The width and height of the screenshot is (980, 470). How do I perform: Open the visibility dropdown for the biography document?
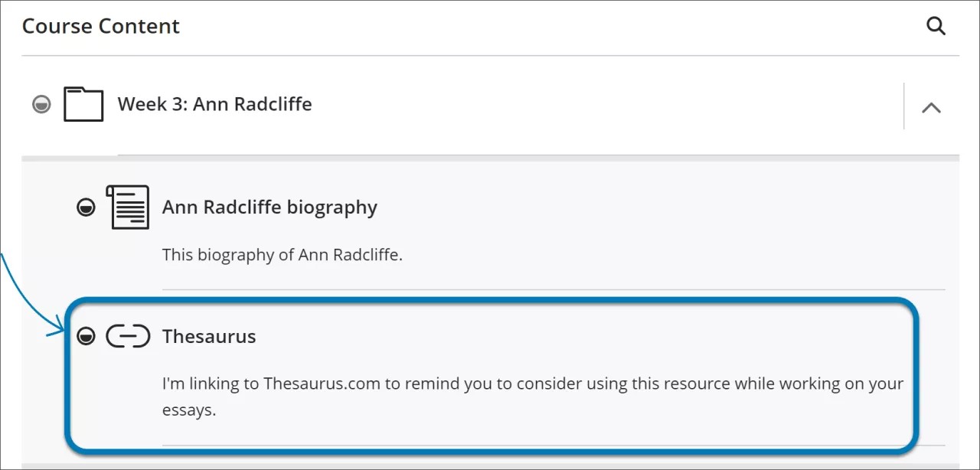[x=84, y=206]
